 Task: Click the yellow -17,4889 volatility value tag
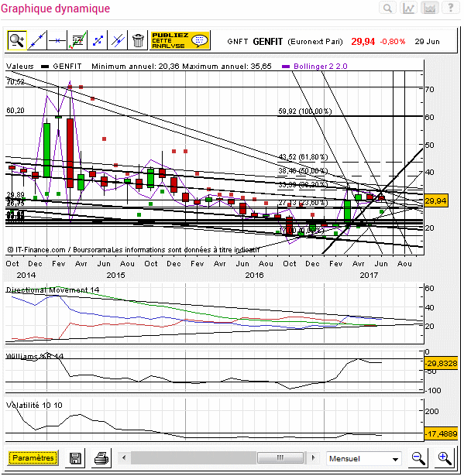441,433
